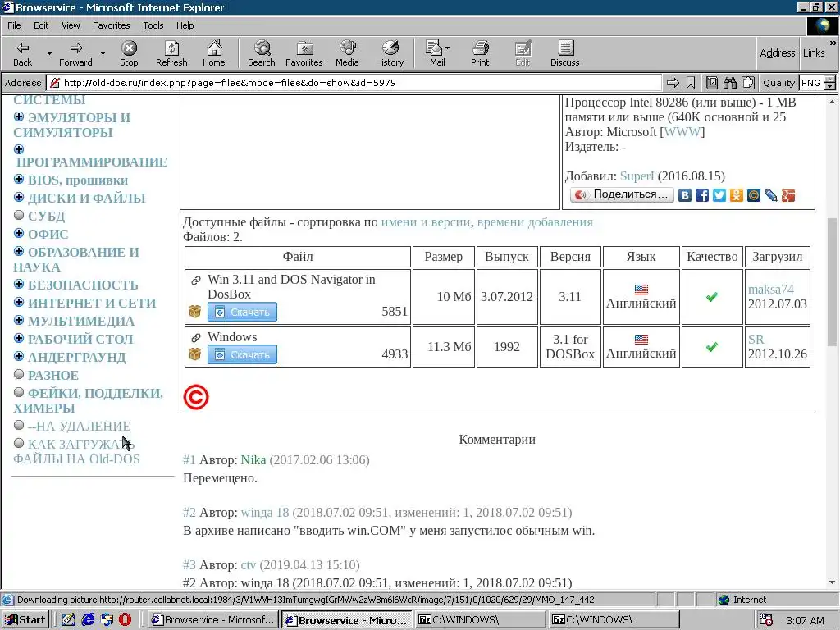840x630 pixels.
Task: Share via the Mail.ru @ icon
Action: (x=753, y=195)
